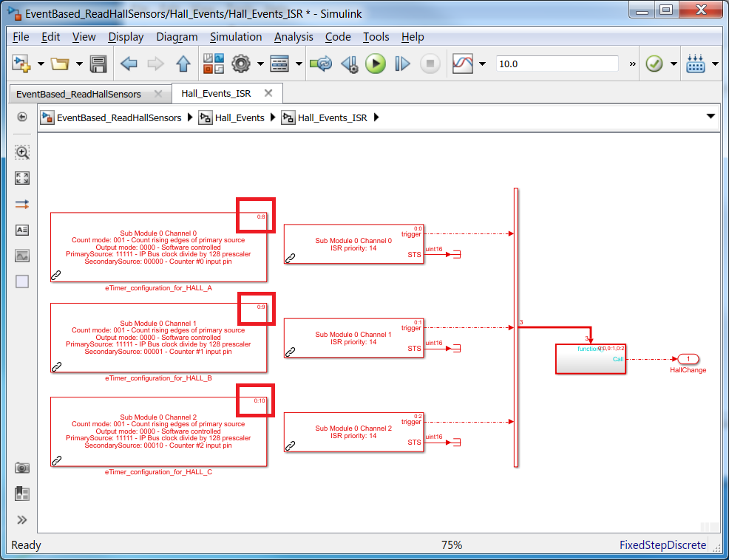
Task: Click the Run simulation play button
Action: click(375, 64)
